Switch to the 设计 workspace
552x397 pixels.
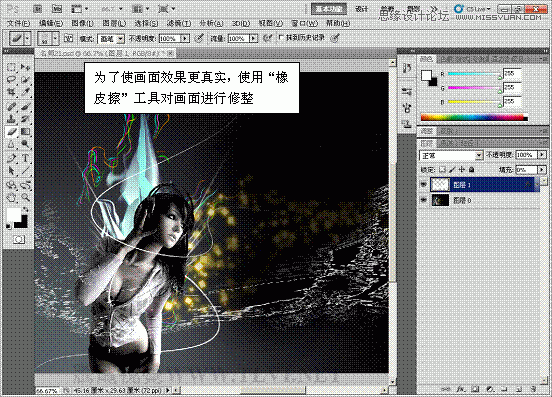(x=362, y=9)
